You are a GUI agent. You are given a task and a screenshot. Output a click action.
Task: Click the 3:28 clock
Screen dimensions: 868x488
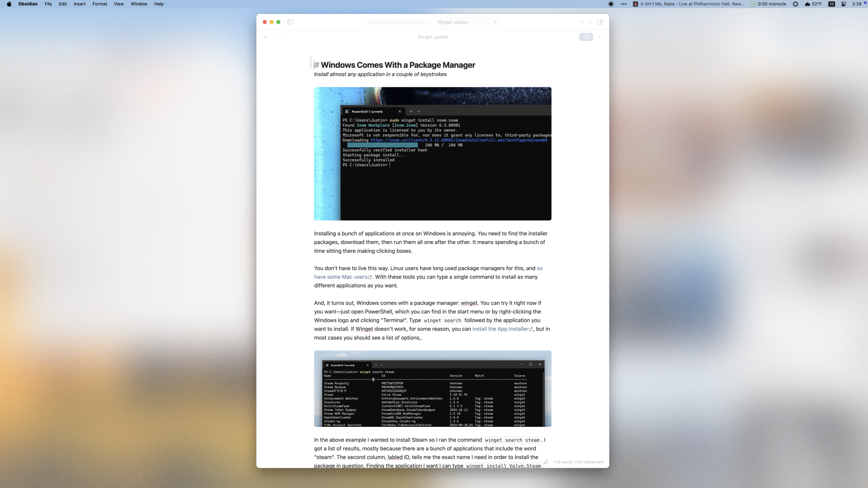click(857, 4)
